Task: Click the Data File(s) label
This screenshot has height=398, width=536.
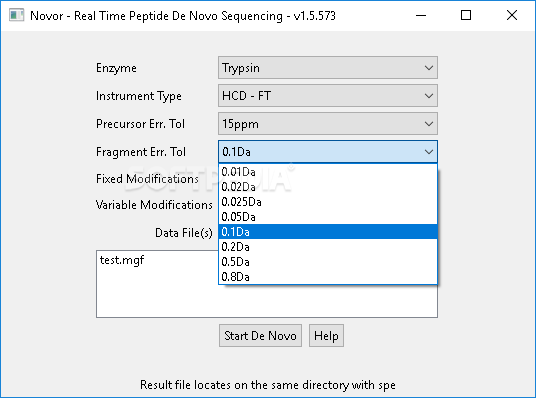Action: [x=184, y=233]
